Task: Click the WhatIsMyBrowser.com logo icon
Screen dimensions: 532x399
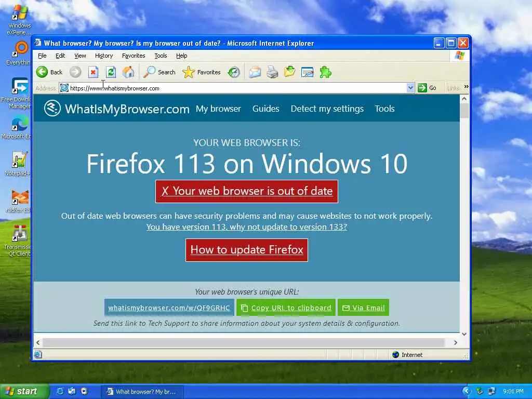Action: point(52,109)
